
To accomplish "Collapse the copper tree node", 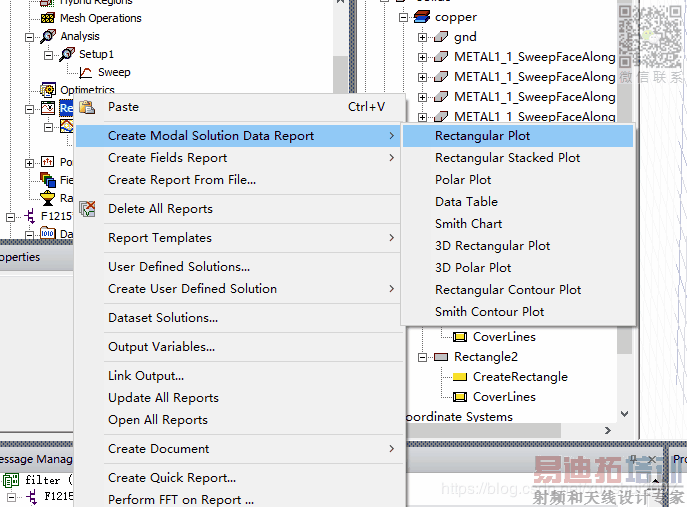I will coord(403,18).
